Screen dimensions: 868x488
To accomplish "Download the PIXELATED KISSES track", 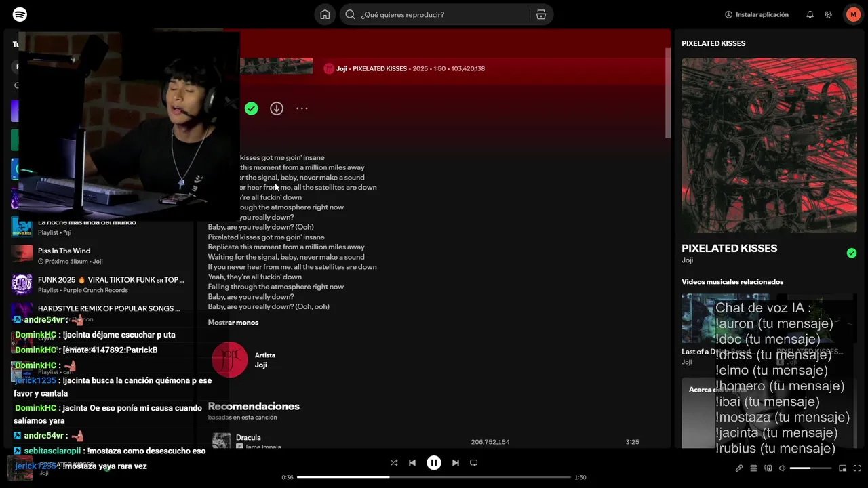I will click(277, 108).
